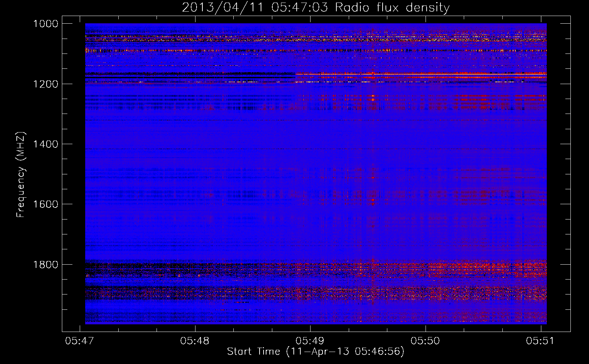Click the 1800 frequency tick label
This screenshot has height=364, width=589.
coord(46,265)
